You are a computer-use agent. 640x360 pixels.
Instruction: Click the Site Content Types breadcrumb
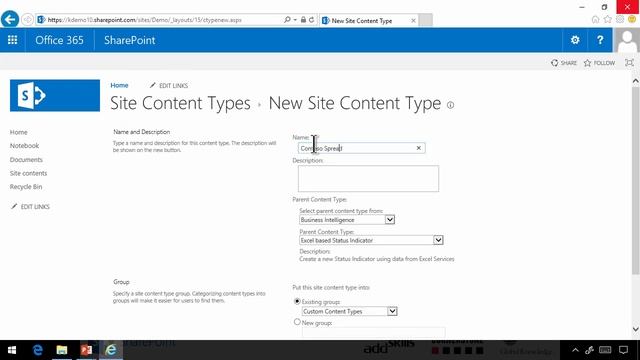[180, 103]
